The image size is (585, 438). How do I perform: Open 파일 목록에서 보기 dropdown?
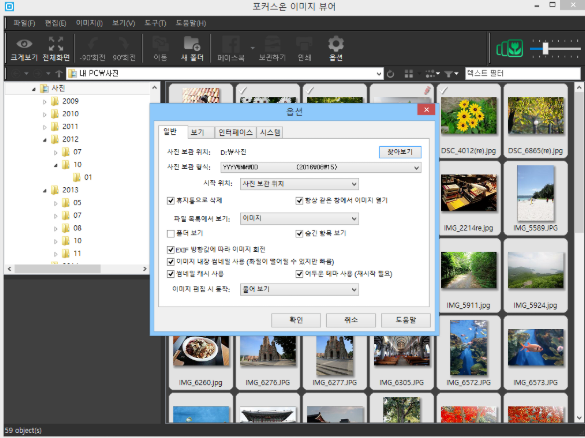coord(299,218)
